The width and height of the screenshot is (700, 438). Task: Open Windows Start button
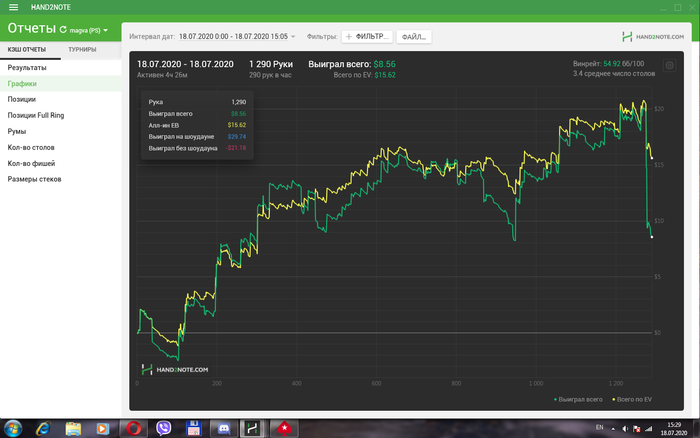click(12, 429)
